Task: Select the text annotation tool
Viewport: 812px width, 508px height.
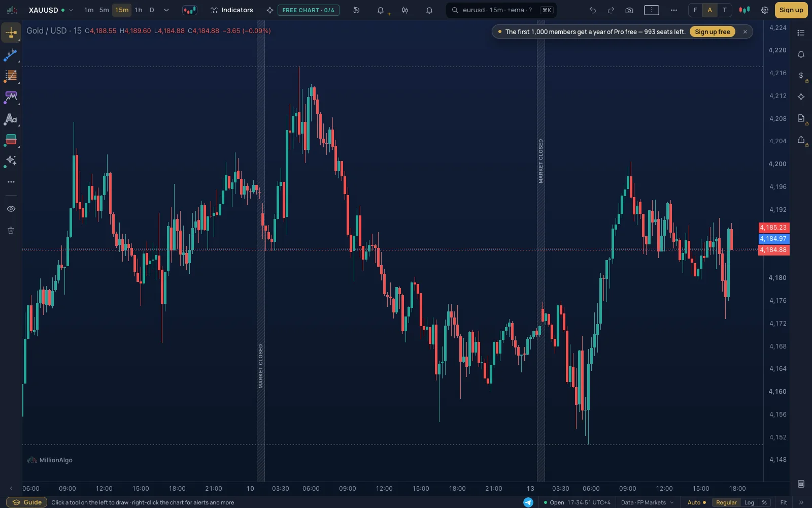Action: [x=11, y=119]
